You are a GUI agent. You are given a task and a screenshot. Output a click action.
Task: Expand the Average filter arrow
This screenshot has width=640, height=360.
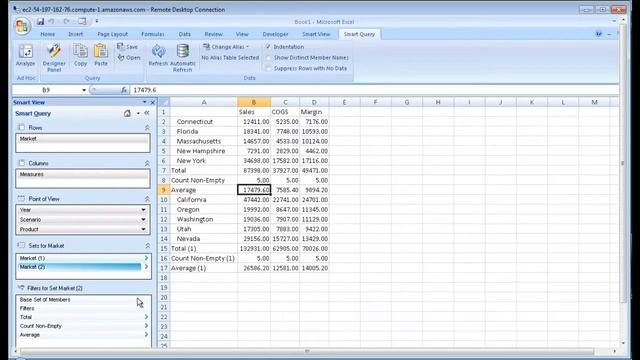146,335
